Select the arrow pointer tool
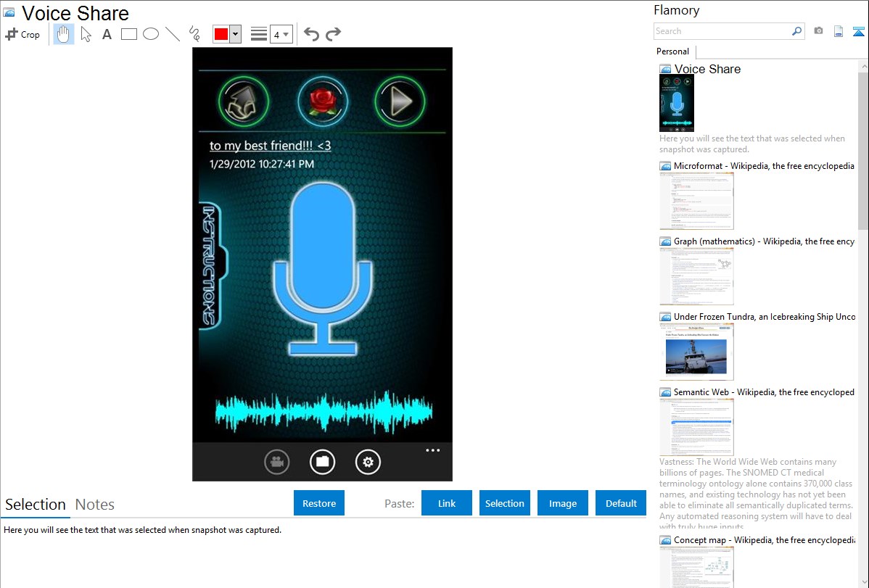 86,34
